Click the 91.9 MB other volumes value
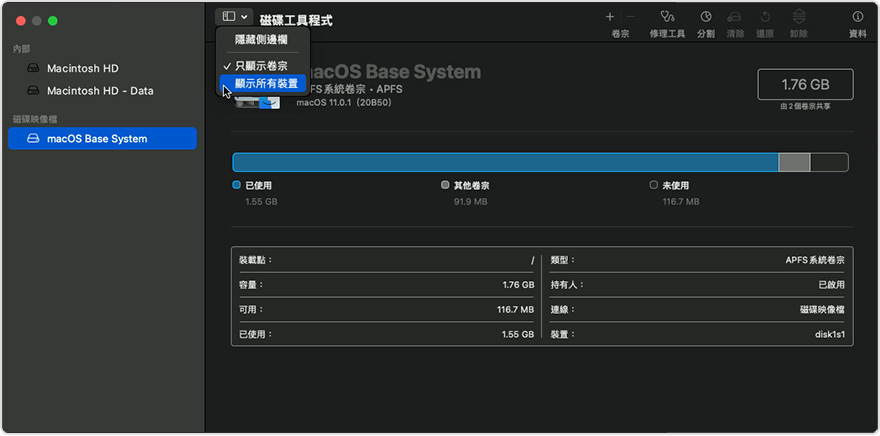 click(x=470, y=201)
